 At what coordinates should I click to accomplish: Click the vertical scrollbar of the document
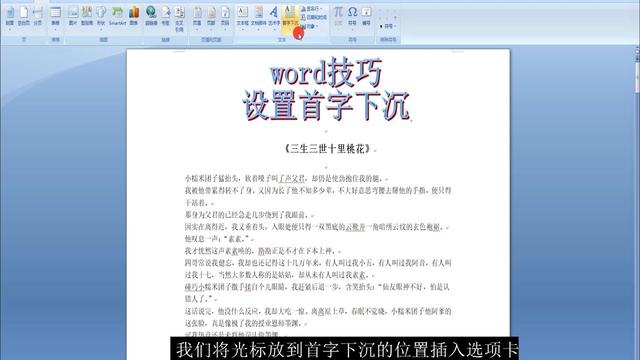pos(637,204)
